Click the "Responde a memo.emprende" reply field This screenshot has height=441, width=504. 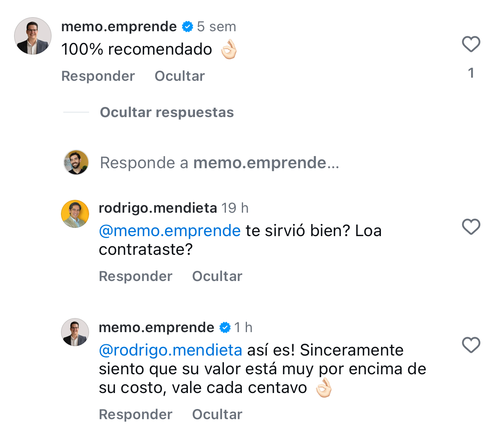coord(219,163)
